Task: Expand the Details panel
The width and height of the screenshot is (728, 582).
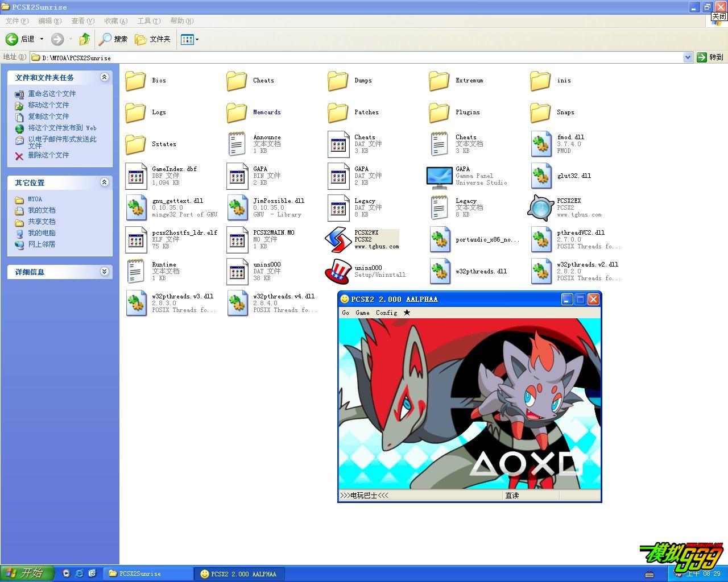Action: click(x=104, y=272)
